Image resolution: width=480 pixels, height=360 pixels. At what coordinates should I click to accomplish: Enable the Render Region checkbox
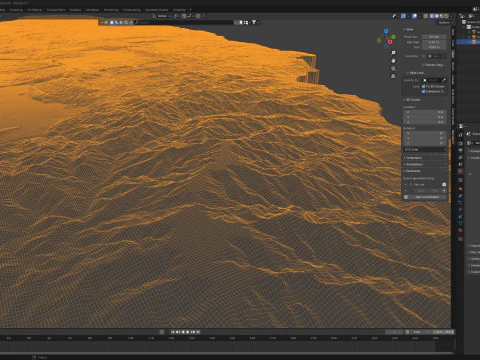tap(424, 65)
